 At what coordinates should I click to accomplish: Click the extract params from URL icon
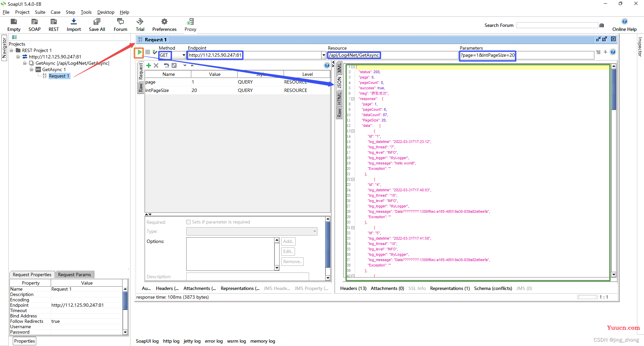pos(166,65)
